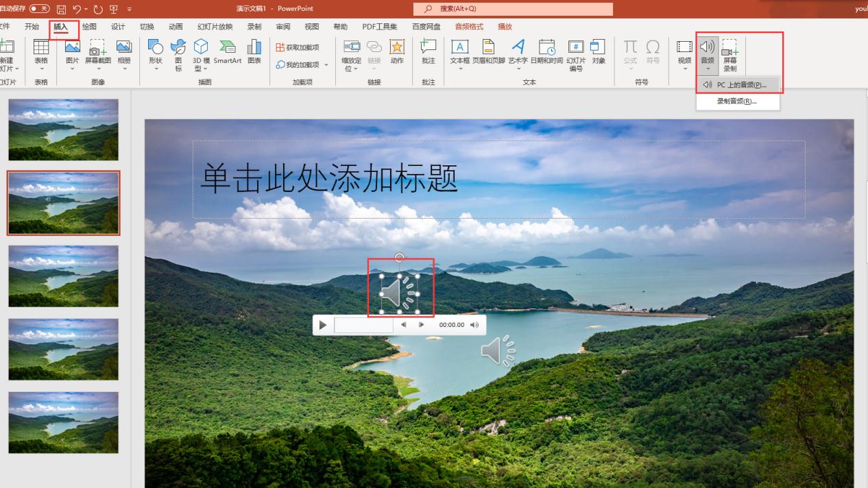Mute the audio player volume icon

(474, 325)
